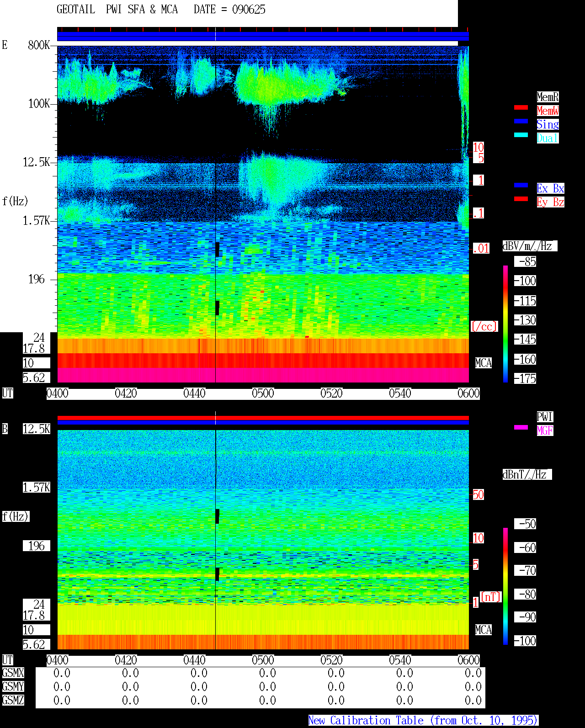Click the -100 magnetic colorbar value

pyautogui.click(x=525, y=641)
